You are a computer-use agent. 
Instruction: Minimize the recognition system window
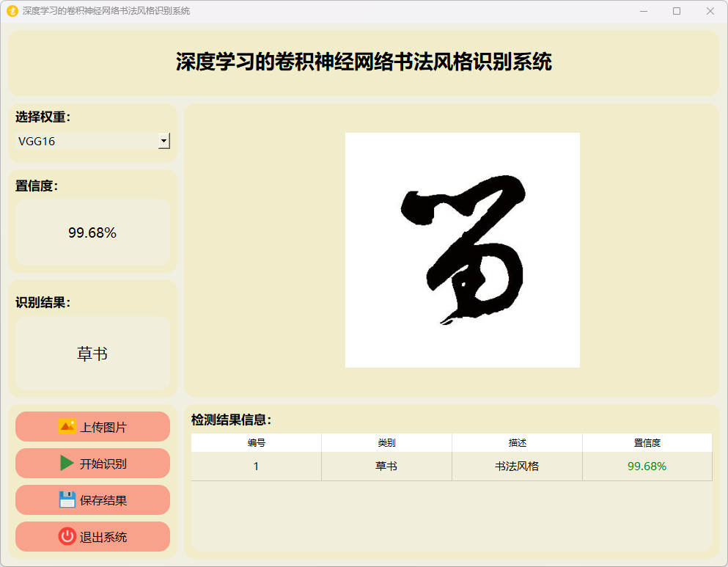click(644, 11)
